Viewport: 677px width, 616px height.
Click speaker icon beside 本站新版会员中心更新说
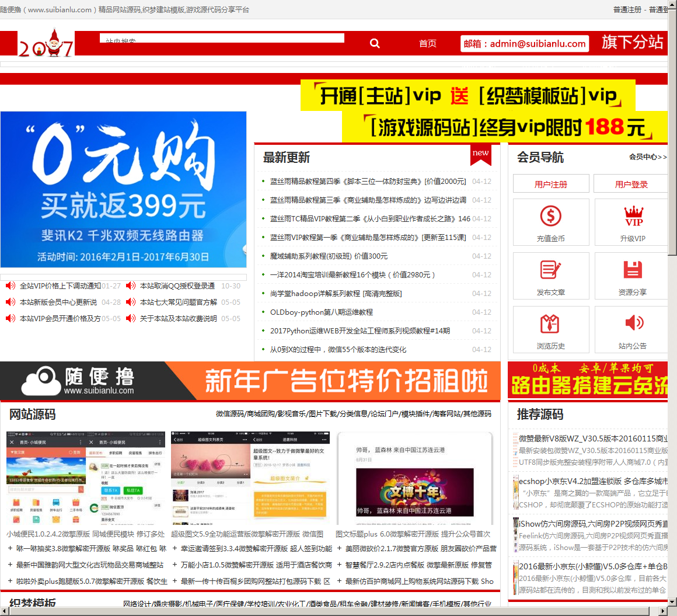(11, 302)
